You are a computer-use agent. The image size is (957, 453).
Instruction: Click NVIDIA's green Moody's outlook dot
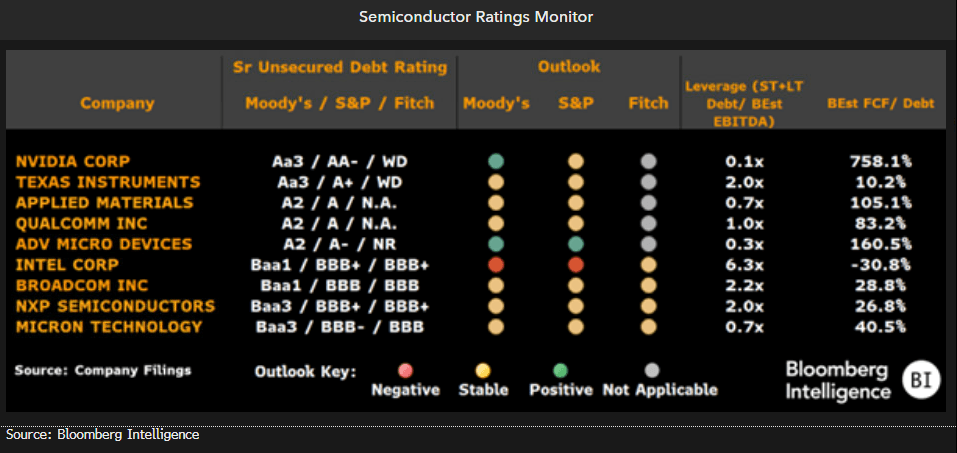click(x=496, y=161)
